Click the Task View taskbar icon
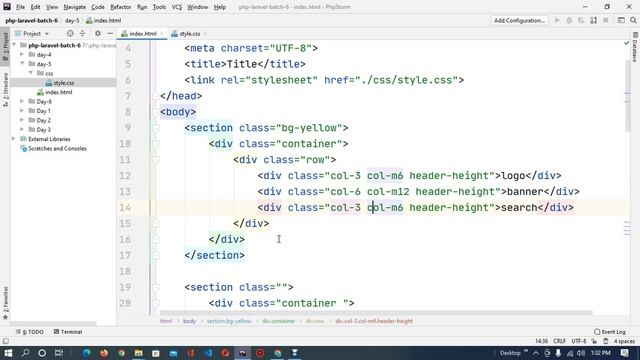The height and width of the screenshot is (360, 640). (59, 353)
